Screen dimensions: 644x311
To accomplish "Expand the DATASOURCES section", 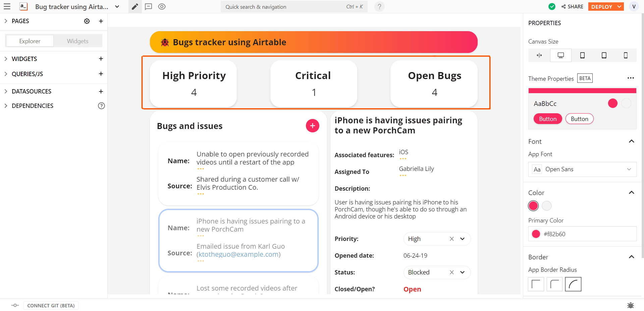I will click(x=32, y=91).
